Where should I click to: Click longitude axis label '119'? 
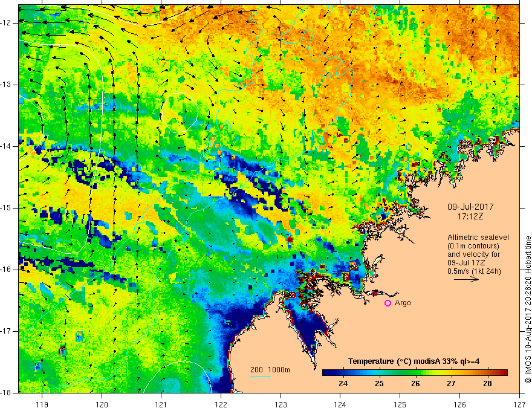(42, 404)
